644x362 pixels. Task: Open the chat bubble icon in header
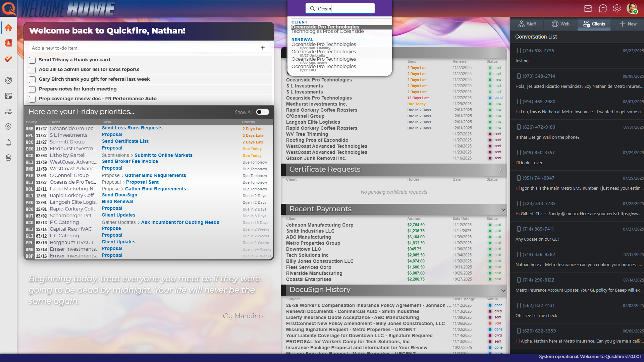603,8
